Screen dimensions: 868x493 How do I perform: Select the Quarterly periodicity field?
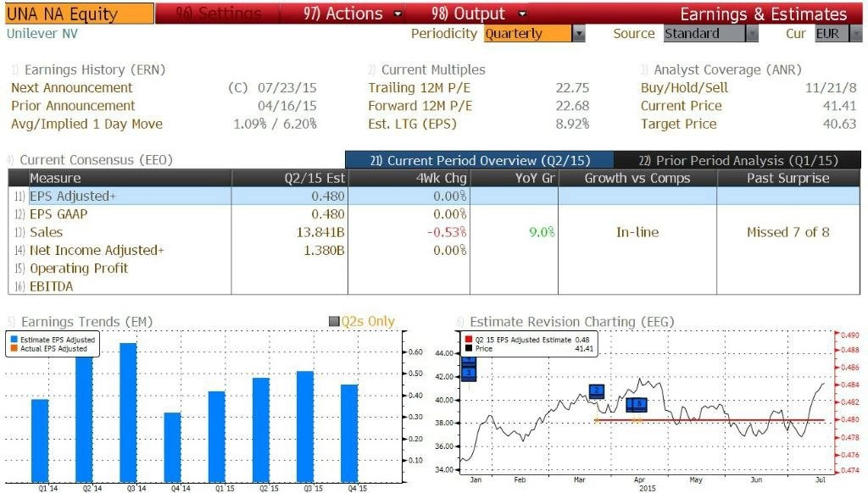pos(527,34)
